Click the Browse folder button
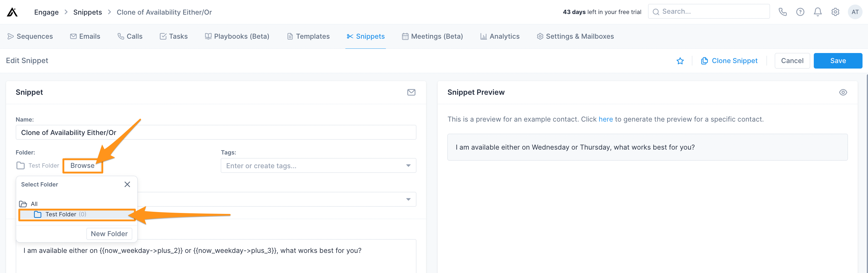 tap(83, 165)
